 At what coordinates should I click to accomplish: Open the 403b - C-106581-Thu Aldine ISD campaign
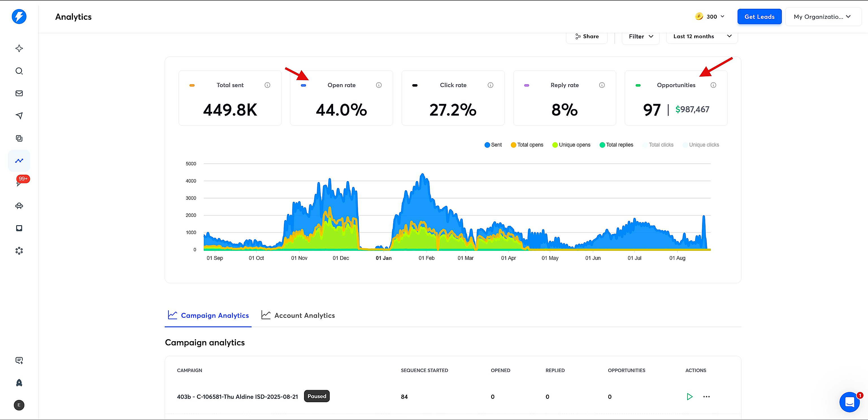(237, 397)
